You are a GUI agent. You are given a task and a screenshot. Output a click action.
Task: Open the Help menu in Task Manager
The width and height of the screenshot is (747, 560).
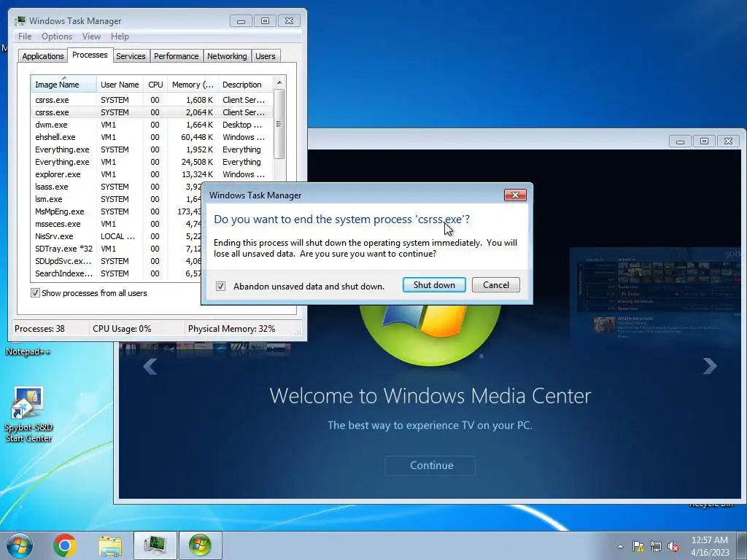point(120,36)
